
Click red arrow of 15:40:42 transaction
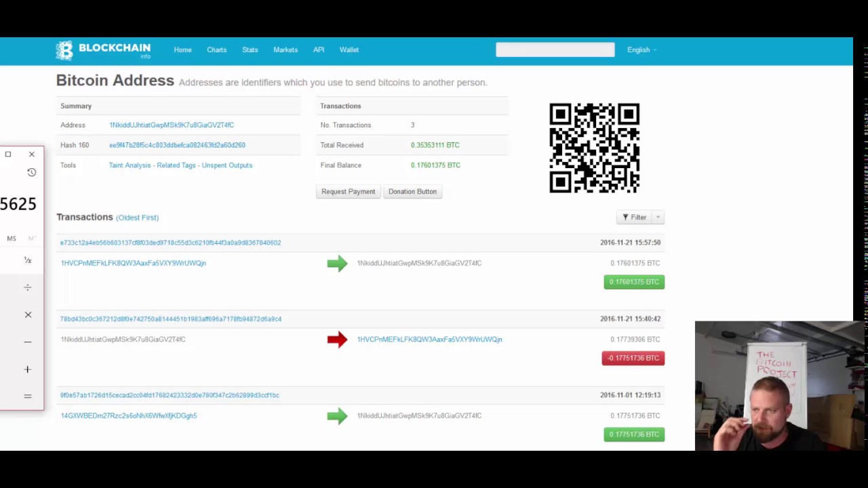click(337, 340)
